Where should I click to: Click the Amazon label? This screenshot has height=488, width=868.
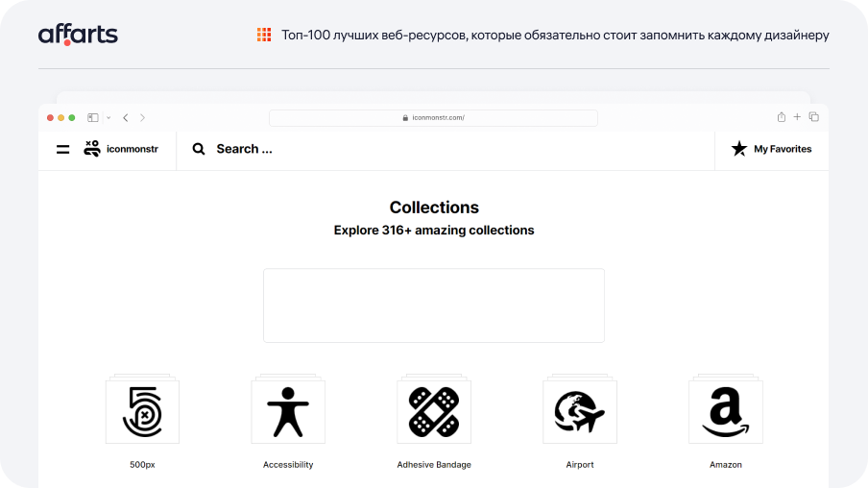coord(726,465)
